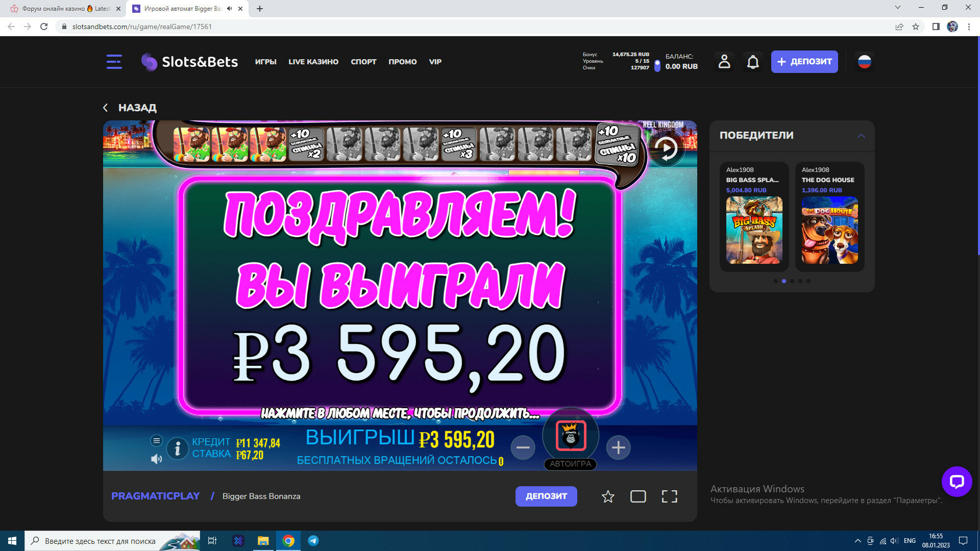Viewport: 980px width, 551px height.
Task: Mute the slot game sound
Action: click(x=156, y=459)
